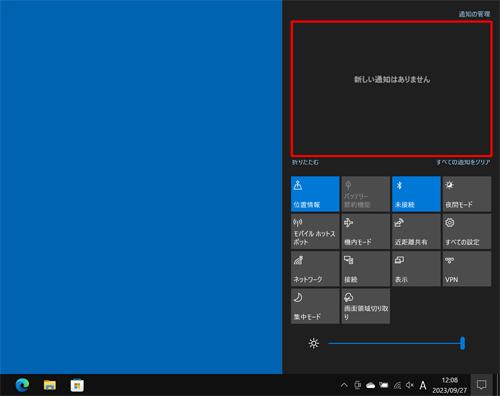Turn on モバイル ホットスポット tile
Screen dimensions: 500x396
pos(315,231)
